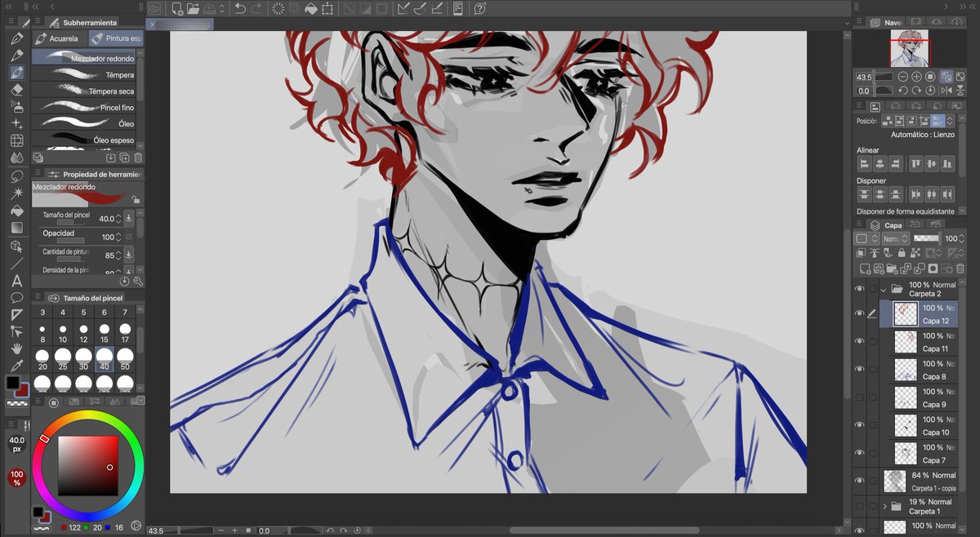980x537 pixels.
Task: Open file using folder icon
Action: [194, 9]
